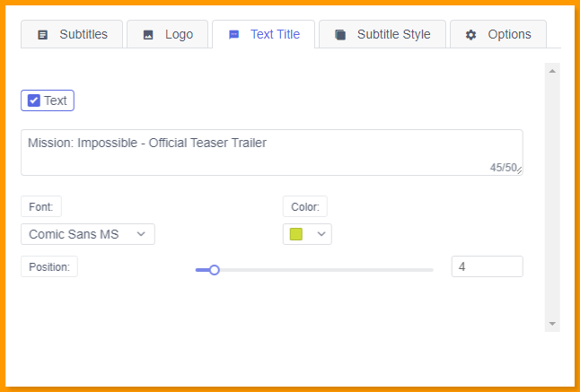This screenshot has width=580, height=392.
Task: Click the yellow-green color swatch
Action: tap(296, 234)
